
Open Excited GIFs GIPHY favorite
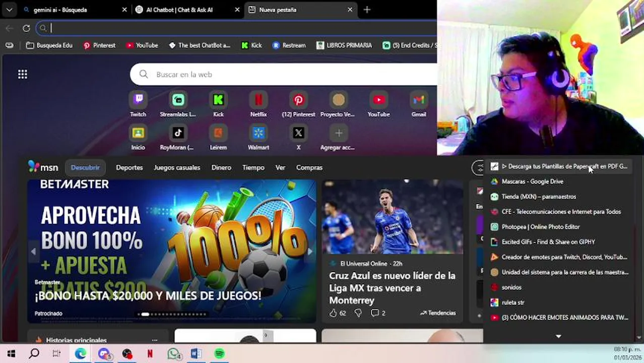559,242
